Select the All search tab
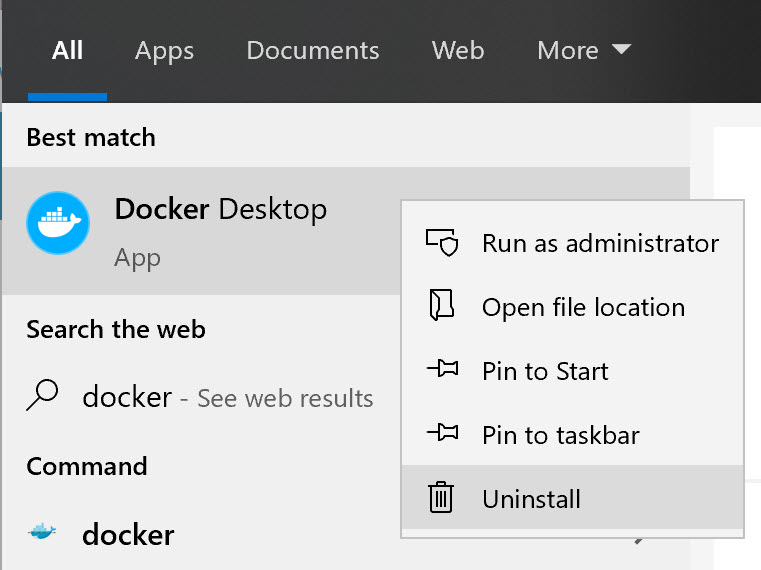 coord(67,50)
